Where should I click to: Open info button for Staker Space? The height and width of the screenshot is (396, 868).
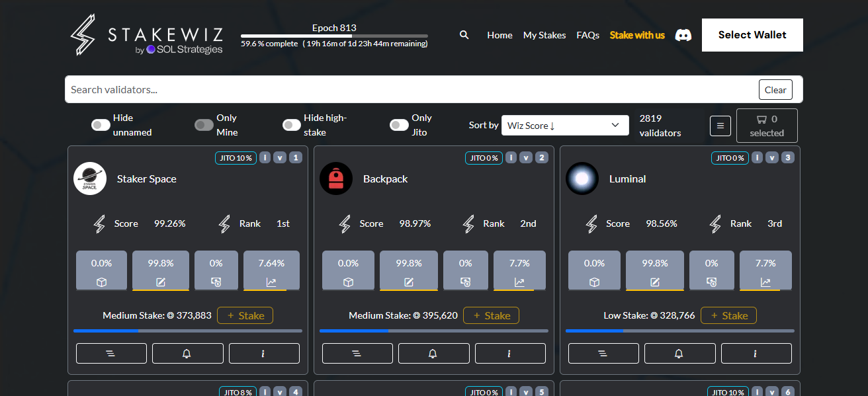[x=264, y=354]
